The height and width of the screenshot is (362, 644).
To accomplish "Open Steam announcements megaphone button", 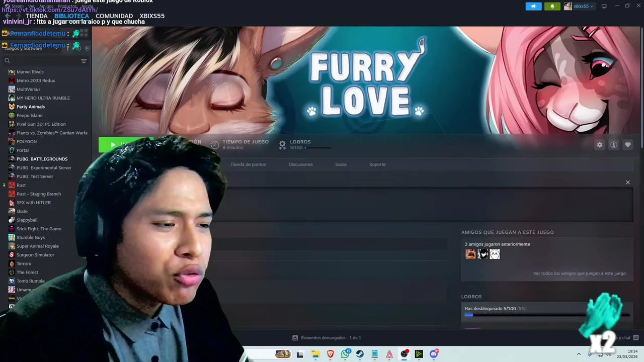I will point(533,6).
